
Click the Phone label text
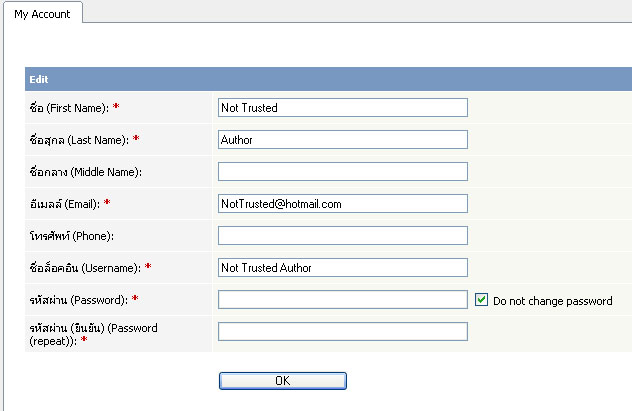[71, 236]
